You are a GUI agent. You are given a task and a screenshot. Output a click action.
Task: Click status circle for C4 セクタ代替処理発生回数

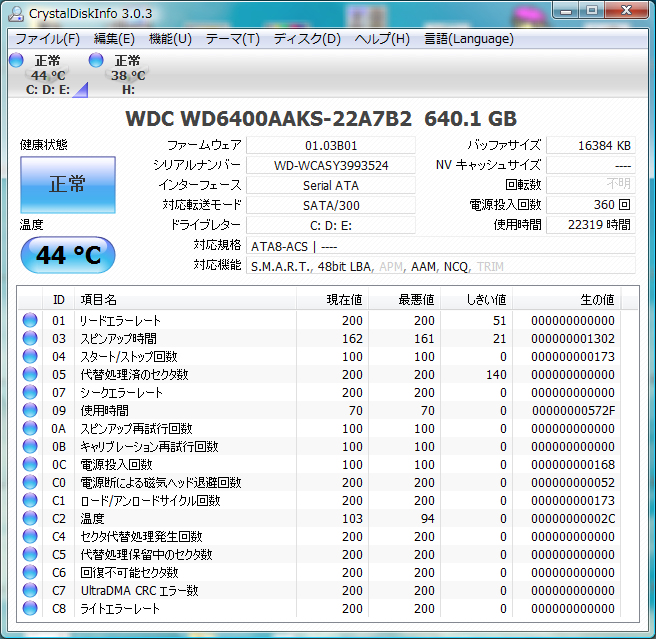(x=30, y=536)
